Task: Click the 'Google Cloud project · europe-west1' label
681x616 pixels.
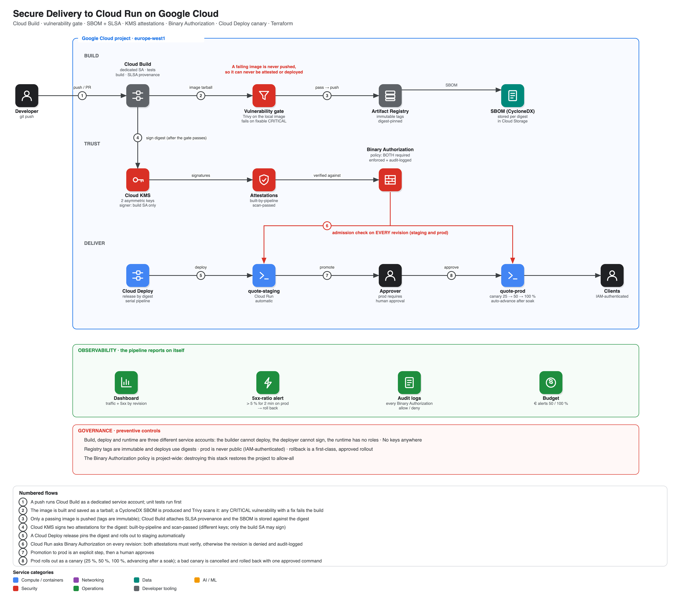Action: [123, 38]
